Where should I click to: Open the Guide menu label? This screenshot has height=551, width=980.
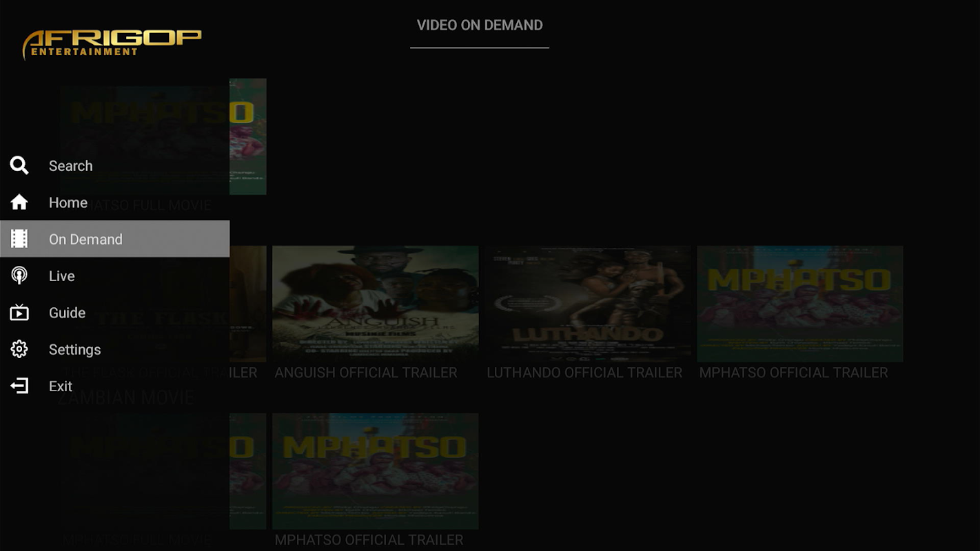click(67, 313)
